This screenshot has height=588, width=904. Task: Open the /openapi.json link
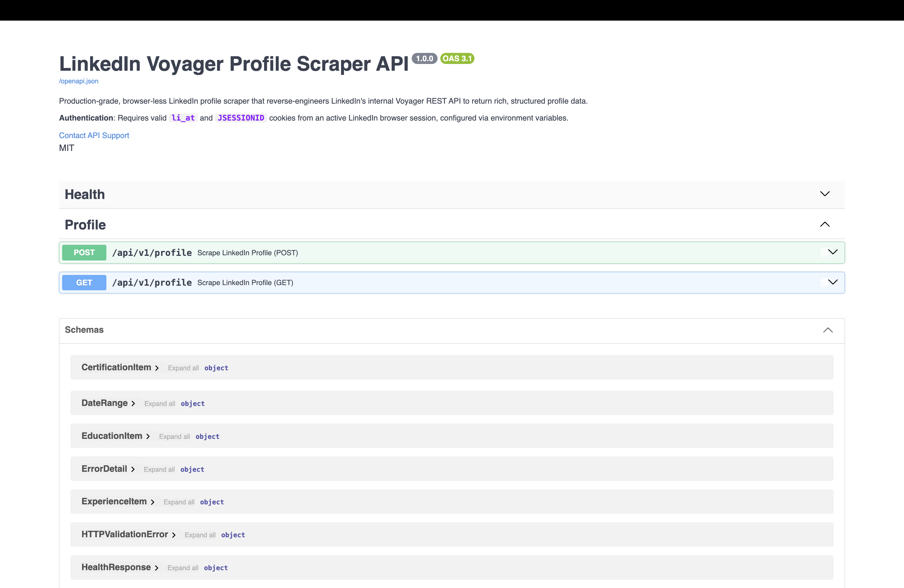79,81
